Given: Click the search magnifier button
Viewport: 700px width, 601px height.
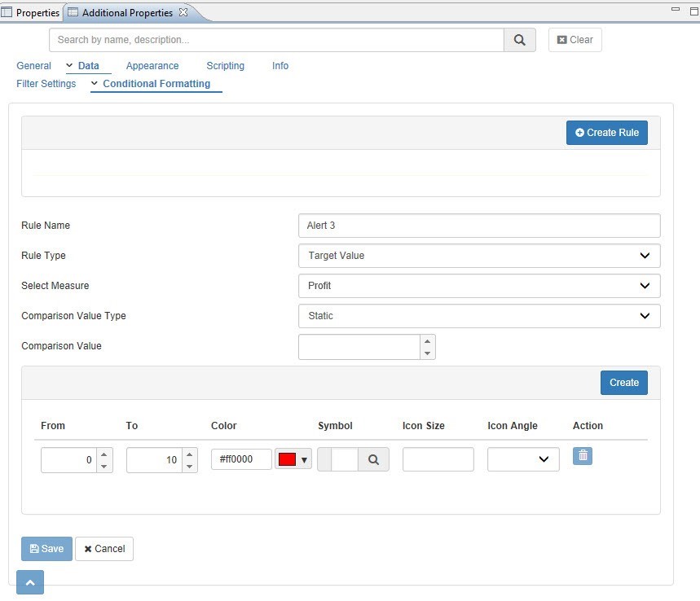Looking at the screenshot, I should pyautogui.click(x=520, y=40).
